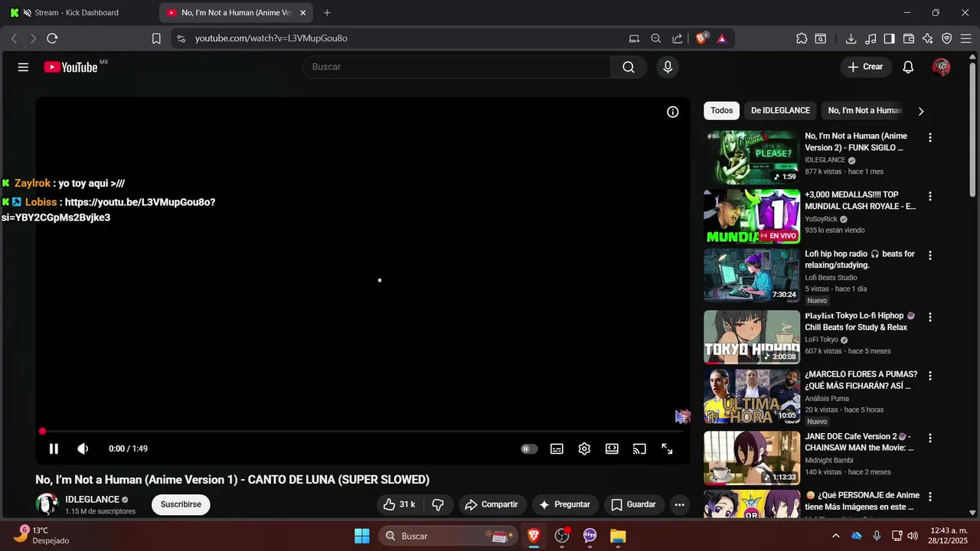Like the video with 31 k likes
The image size is (980, 551).
coord(401,504)
